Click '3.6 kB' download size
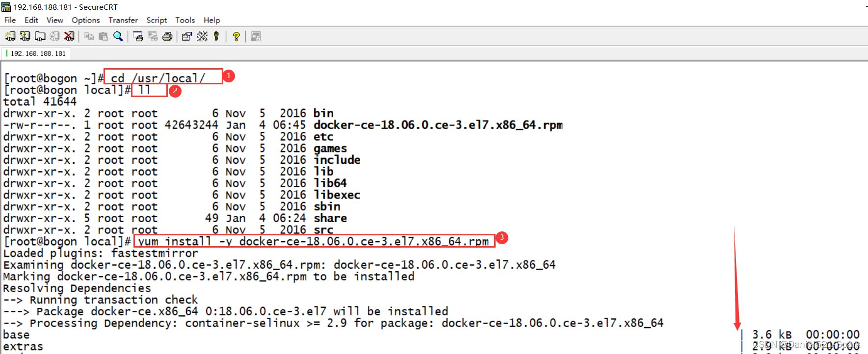The width and height of the screenshot is (868, 354). tap(772, 335)
